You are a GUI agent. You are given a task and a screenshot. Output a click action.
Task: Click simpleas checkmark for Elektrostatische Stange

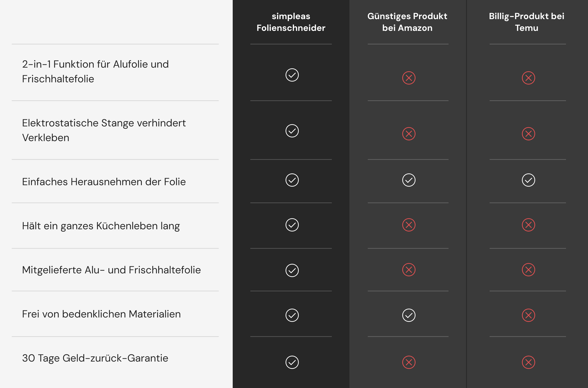(292, 131)
